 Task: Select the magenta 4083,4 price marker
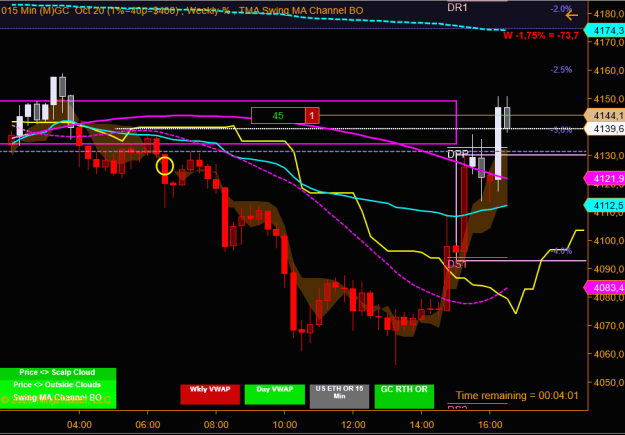pos(605,287)
